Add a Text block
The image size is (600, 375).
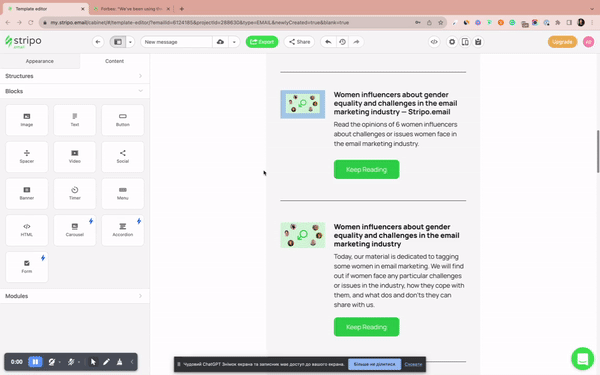click(x=75, y=120)
